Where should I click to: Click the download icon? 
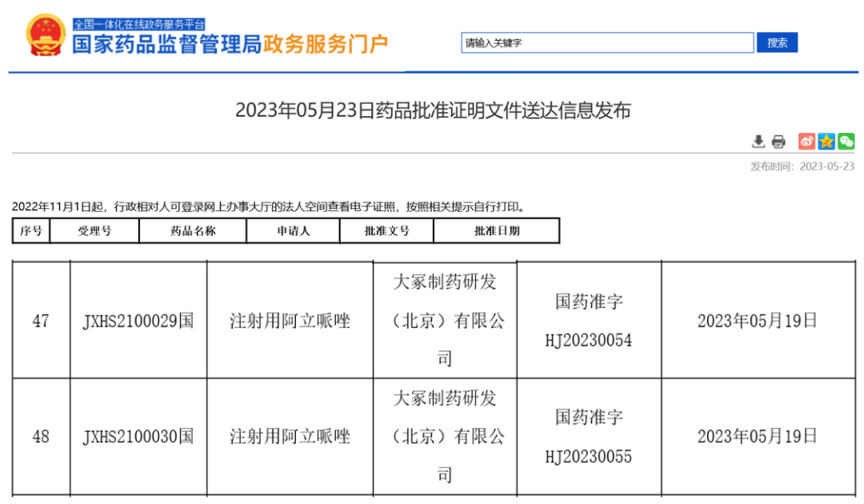coord(758,142)
